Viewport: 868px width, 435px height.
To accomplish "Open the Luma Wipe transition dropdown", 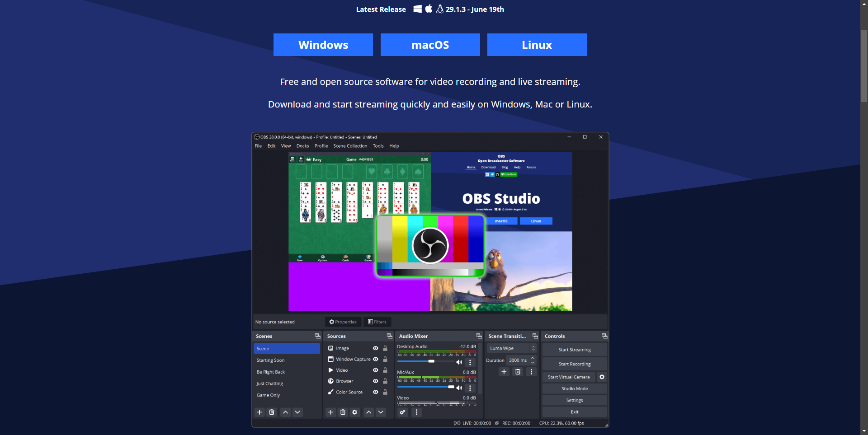I will (x=511, y=348).
